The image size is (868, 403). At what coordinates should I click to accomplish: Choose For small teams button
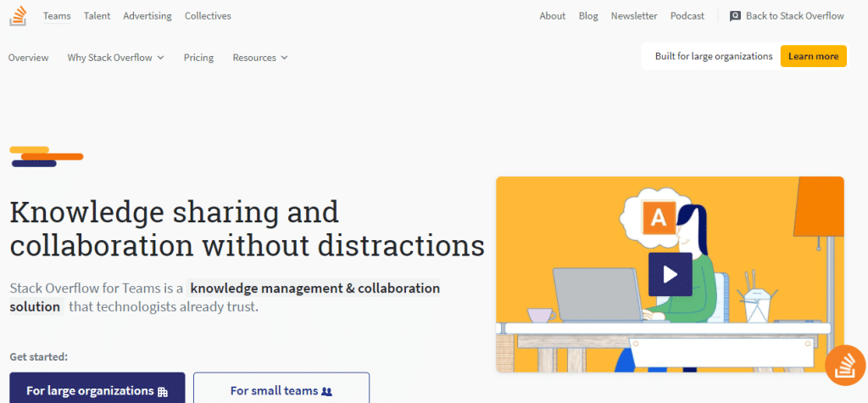pos(281,388)
